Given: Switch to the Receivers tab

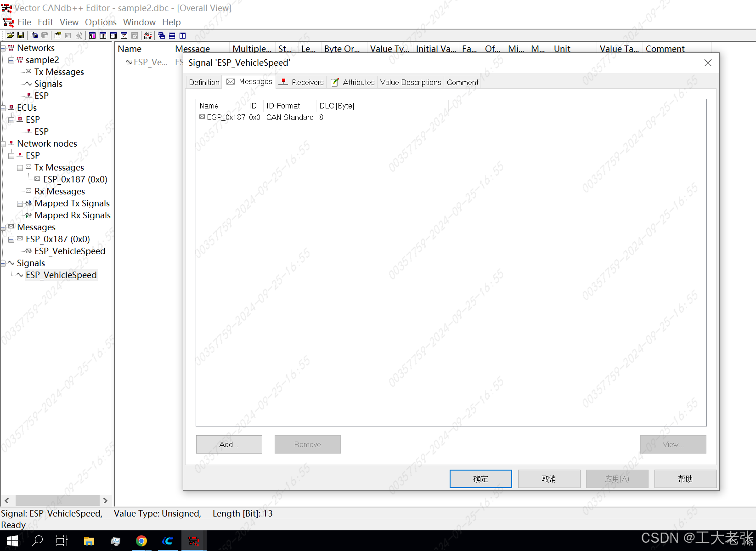Looking at the screenshot, I should click(301, 82).
